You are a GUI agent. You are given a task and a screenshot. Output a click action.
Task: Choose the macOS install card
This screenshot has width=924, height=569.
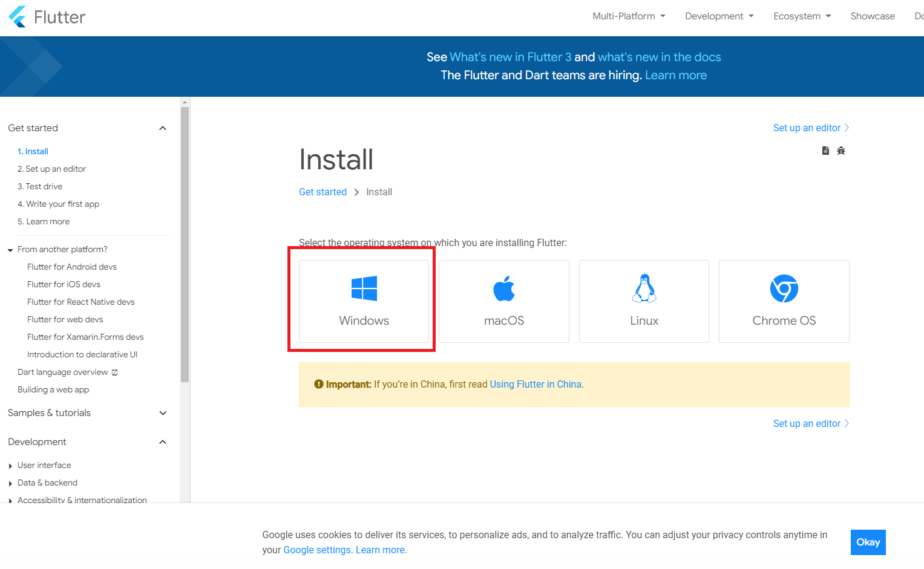tap(503, 301)
